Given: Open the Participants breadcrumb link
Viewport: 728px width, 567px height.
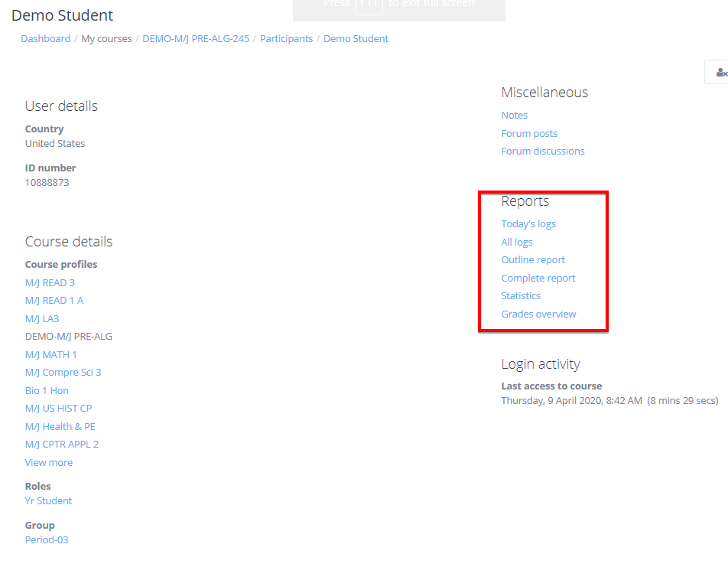Looking at the screenshot, I should point(286,39).
